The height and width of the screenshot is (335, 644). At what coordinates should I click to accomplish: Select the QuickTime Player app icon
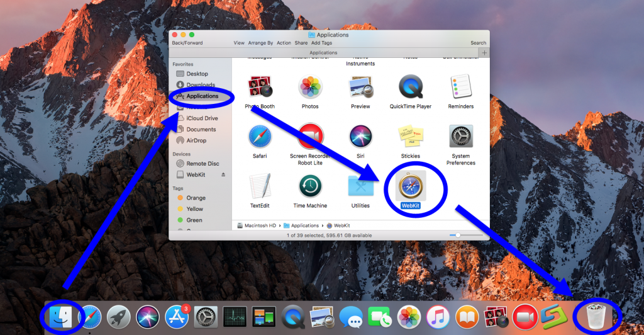410,88
